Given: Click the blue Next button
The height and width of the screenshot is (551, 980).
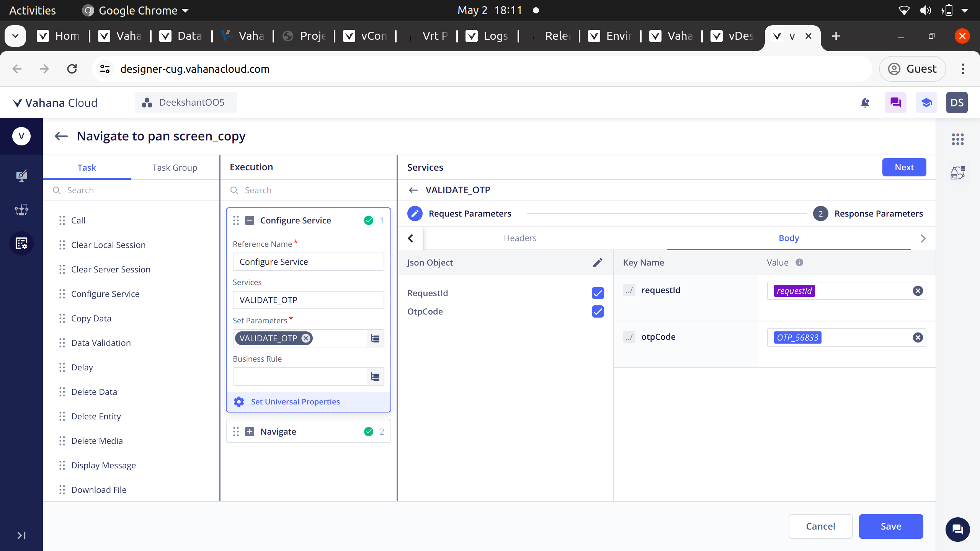Looking at the screenshot, I should point(904,167).
